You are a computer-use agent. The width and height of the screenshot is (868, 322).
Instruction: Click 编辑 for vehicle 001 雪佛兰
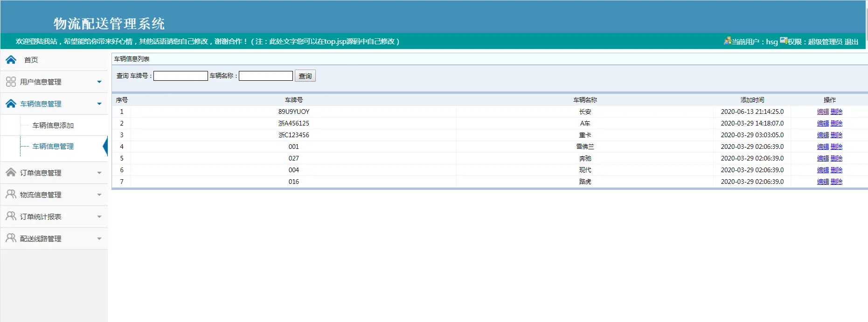[x=823, y=147]
